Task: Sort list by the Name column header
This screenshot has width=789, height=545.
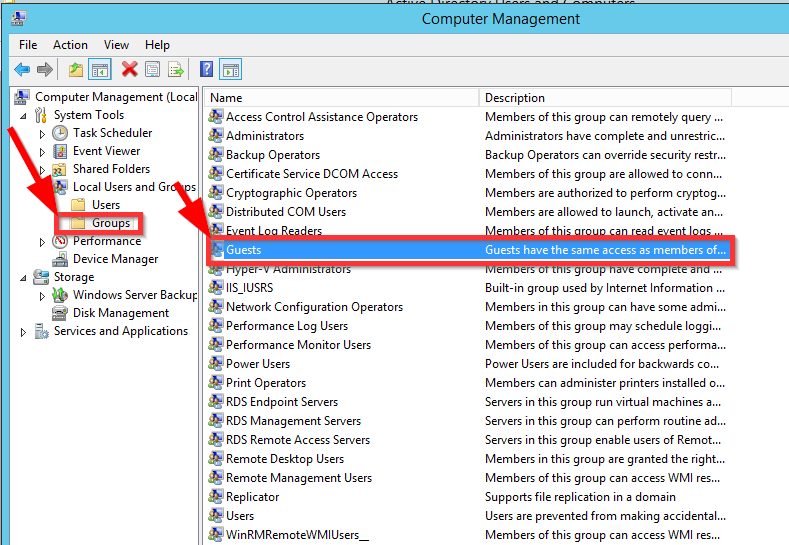Action: pos(340,98)
